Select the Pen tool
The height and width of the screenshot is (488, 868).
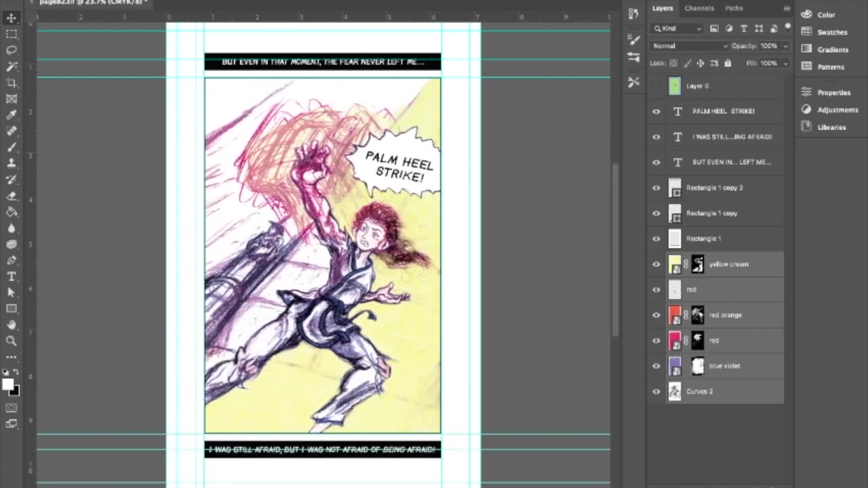coord(12,260)
